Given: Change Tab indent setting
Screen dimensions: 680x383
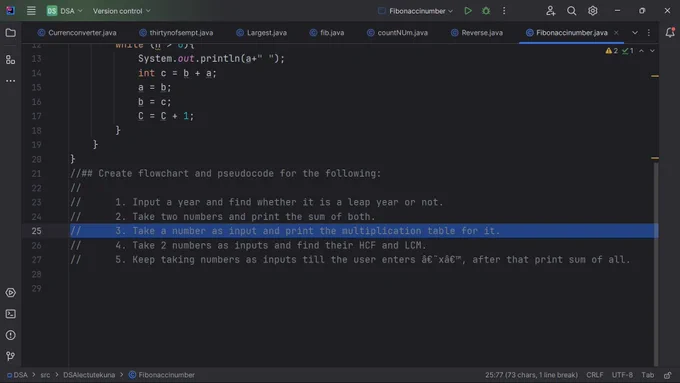Looking at the screenshot, I should (x=647, y=375).
